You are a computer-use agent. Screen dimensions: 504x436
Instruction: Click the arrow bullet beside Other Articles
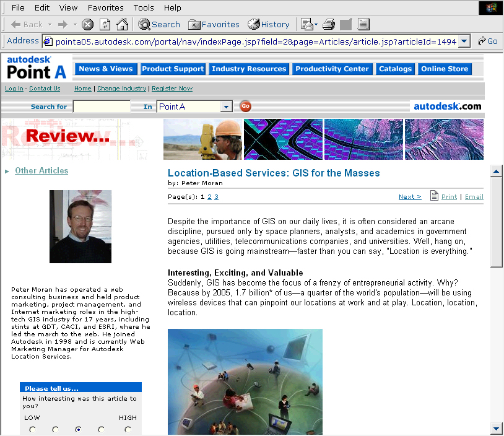7,172
